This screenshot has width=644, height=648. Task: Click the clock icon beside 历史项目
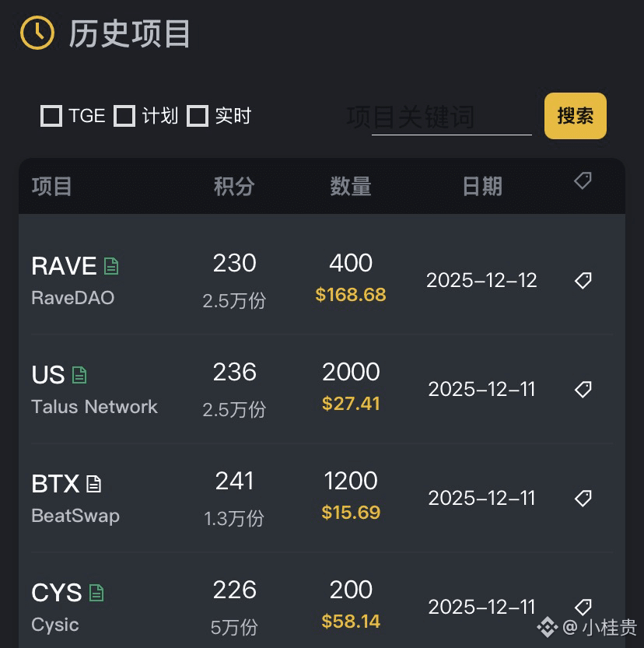tap(37, 33)
